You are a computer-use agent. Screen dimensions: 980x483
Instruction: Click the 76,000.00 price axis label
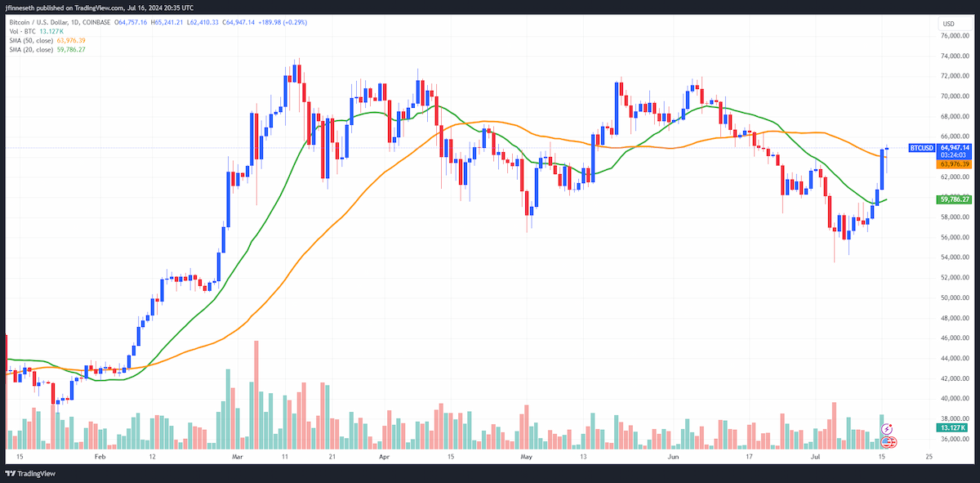pos(954,36)
